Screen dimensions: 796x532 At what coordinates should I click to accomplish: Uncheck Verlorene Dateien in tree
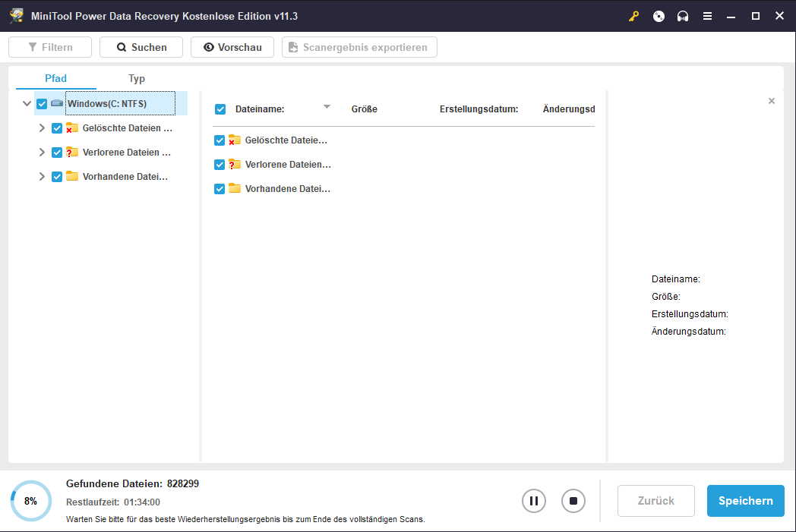coord(57,153)
